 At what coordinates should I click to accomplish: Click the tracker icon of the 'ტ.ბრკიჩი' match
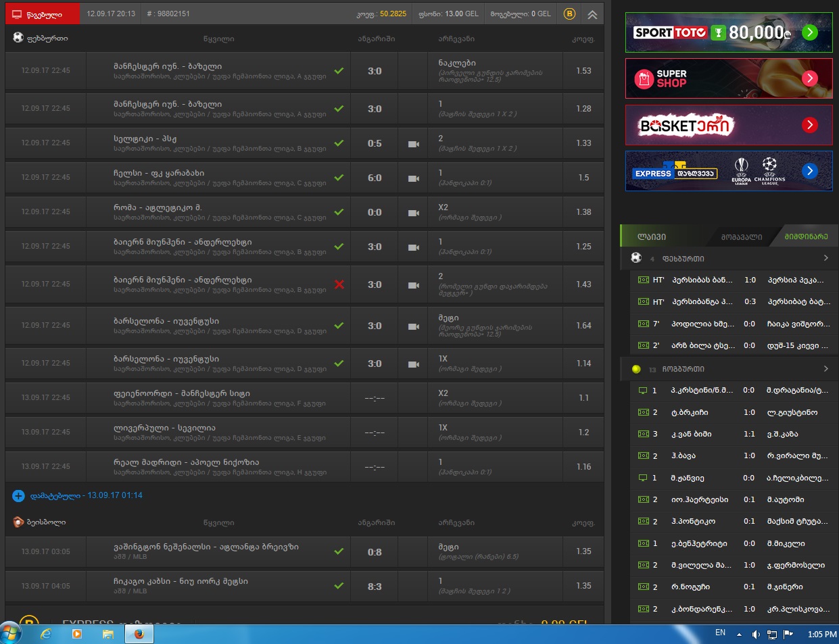pyautogui.click(x=643, y=412)
